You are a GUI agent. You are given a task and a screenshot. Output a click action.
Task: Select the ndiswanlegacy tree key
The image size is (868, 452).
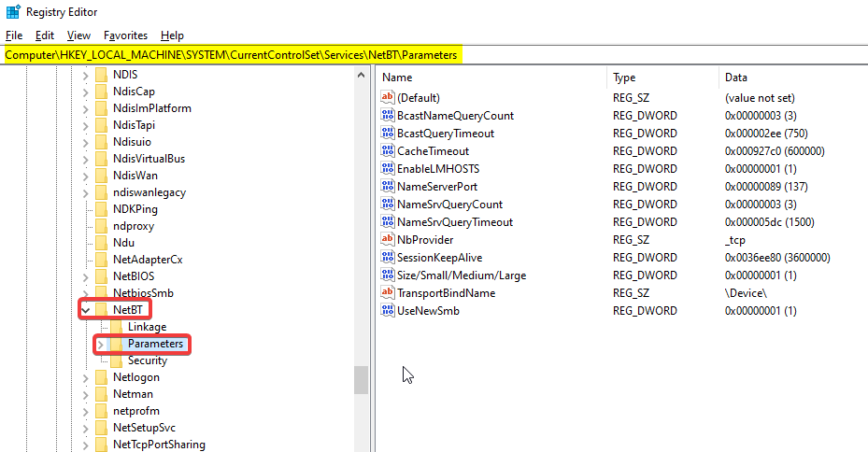click(x=149, y=192)
